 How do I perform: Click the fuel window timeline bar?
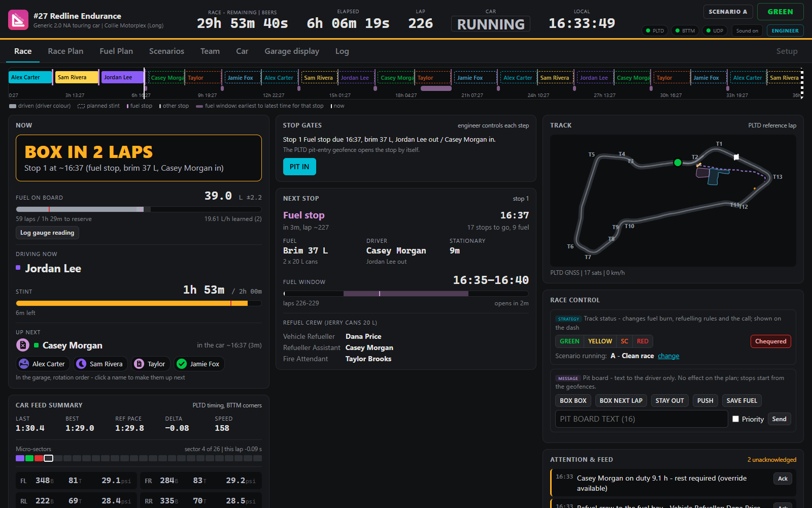coord(405,294)
